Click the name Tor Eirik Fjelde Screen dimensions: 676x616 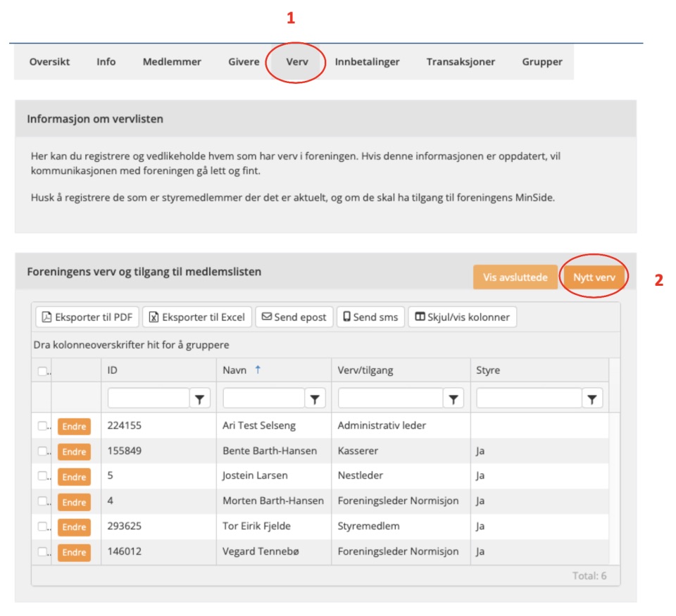coord(256,527)
